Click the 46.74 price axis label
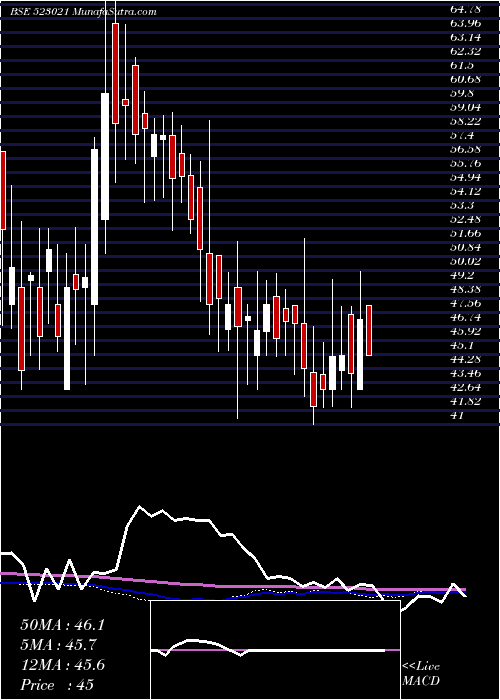This screenshot has height=700, width=500. point(466,317)
